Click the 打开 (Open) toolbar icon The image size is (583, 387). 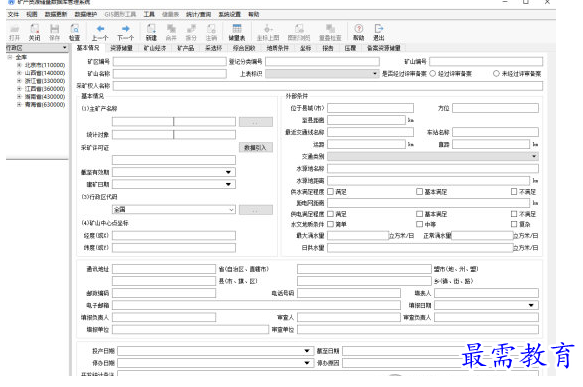tap(14, 32)
